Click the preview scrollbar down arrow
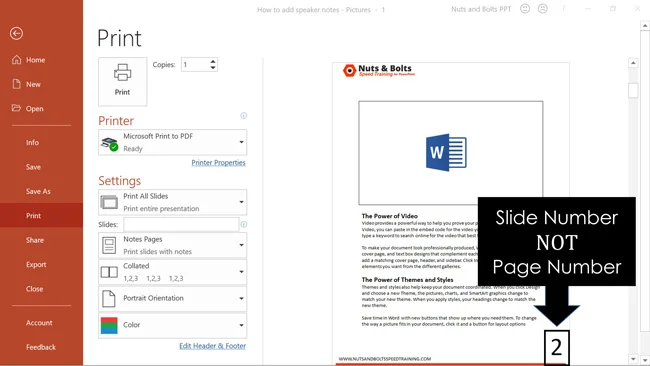Viewport: 650px width, 366px height. point(633,359)
